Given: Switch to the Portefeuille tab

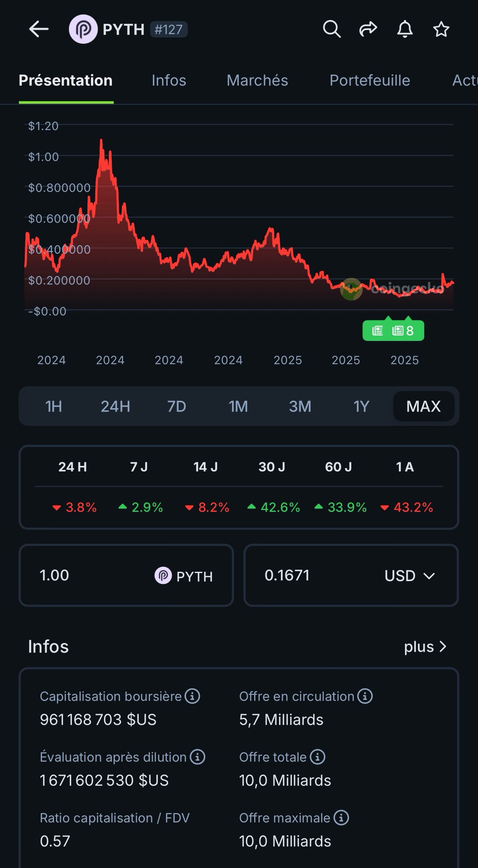Looking at the screenshot, I should [370, 81].
